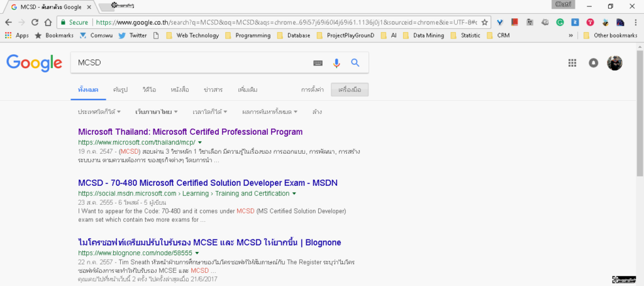
Task: Click the address bar URL
Action: [286, 23]
